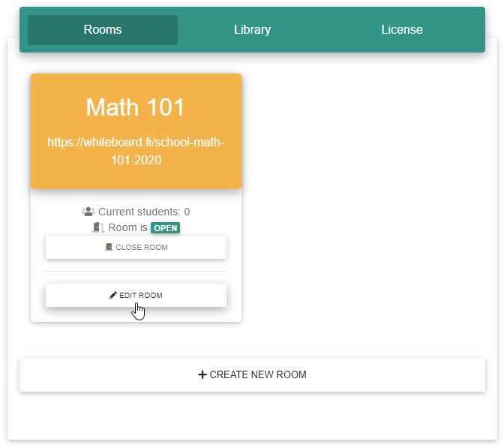This screenshot has height=448, width=504.
Task: Click the OPEN status badge
Action: click(165, 228)
